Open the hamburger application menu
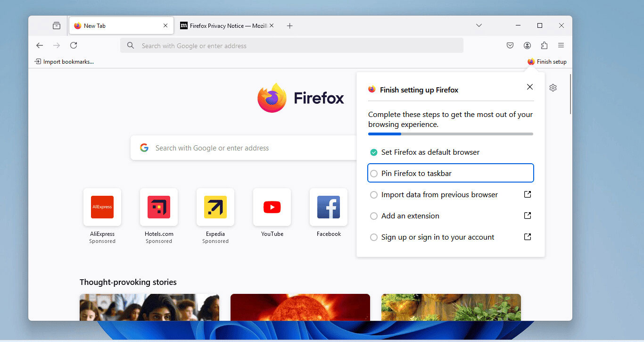The width and height of the screenshot is (644, 342). click(x=561, y=45)
